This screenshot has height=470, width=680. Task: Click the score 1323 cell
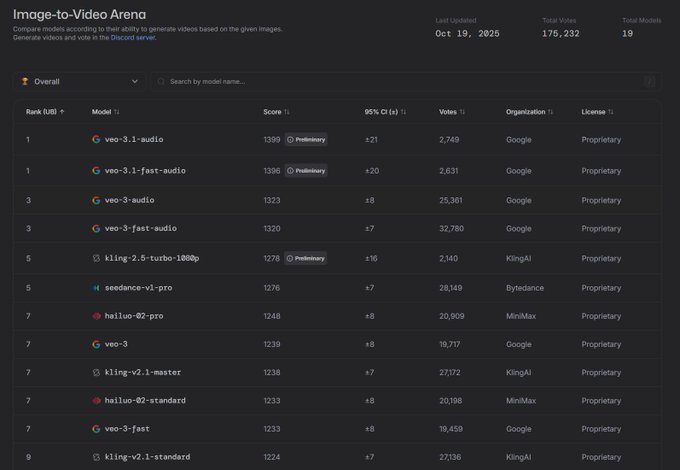pyautogui.click(x=272, y=200)
